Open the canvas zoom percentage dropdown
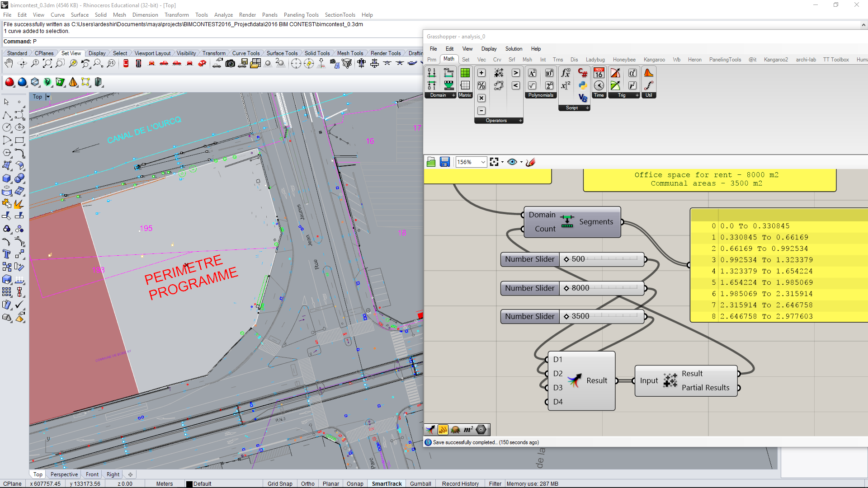Screen dimensions: 868x488 pyautogui.click(x=483, y=162)
